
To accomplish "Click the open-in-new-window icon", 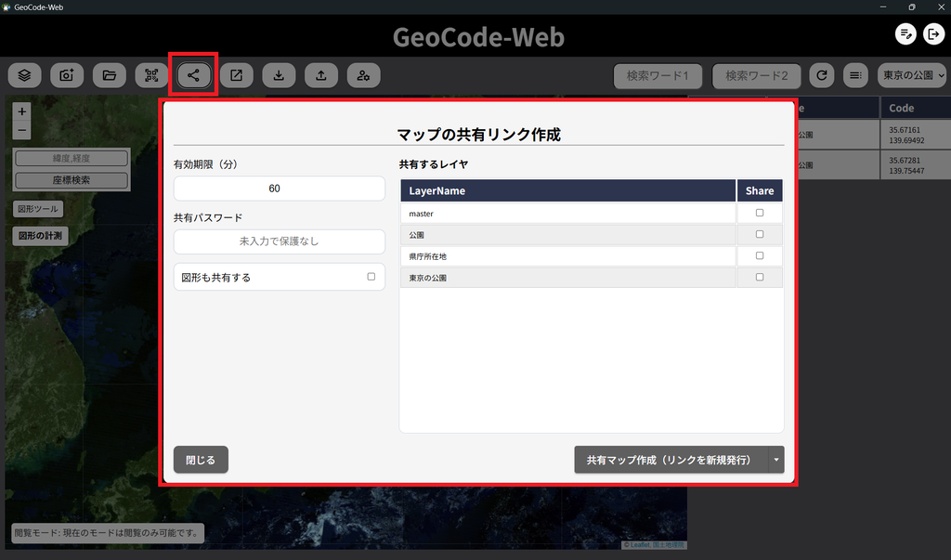I will point(237,75).
